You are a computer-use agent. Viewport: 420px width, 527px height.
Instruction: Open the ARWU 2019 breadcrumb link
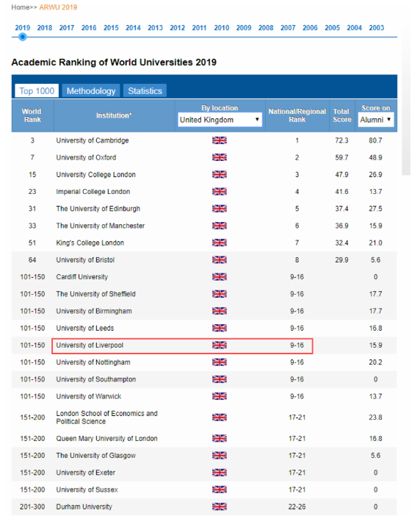(58, 7)
